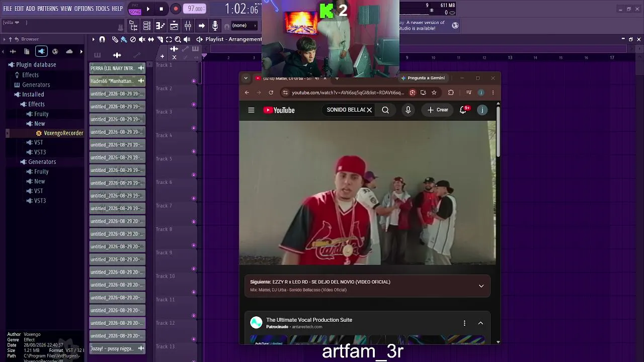Click the YouTube search magnifier button
The image size is (644, 362).
385,110
